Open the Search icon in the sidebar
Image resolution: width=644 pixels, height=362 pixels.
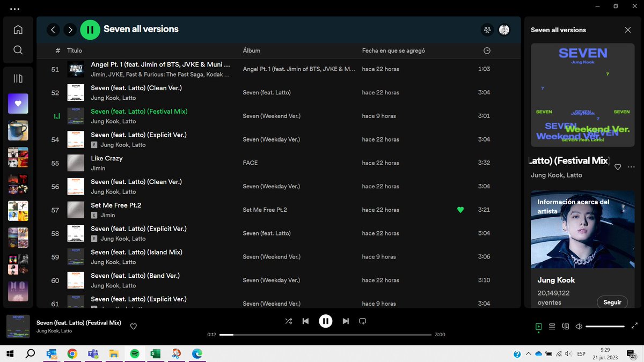point(18,50)
